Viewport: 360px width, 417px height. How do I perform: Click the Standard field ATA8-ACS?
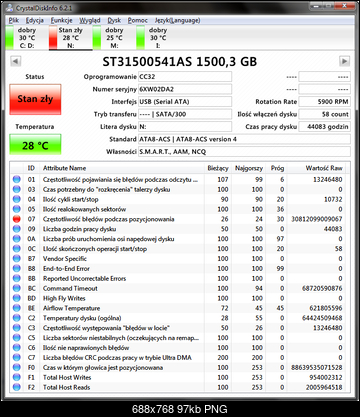pyautogui.click(x=244, y=139)
